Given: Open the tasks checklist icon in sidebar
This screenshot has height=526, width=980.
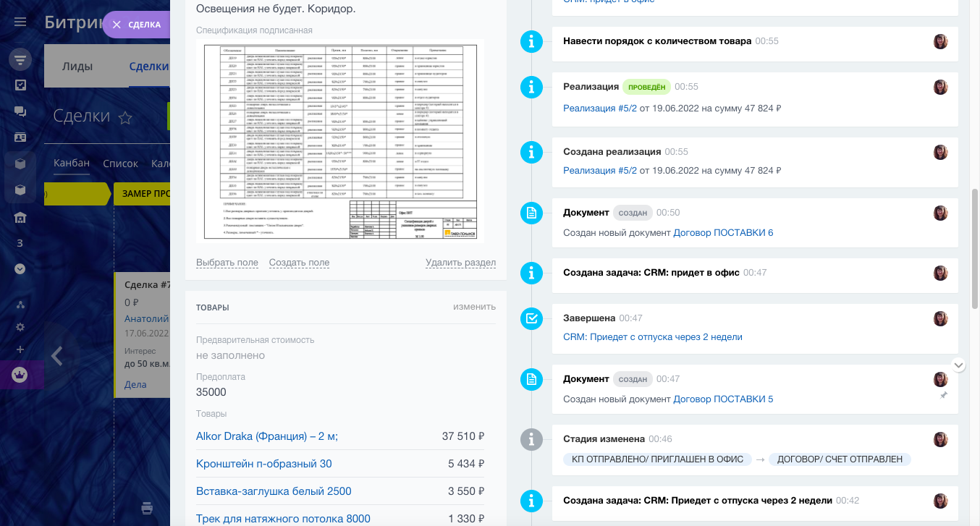Looking at the screenshot, I should [x=20, y=85].
